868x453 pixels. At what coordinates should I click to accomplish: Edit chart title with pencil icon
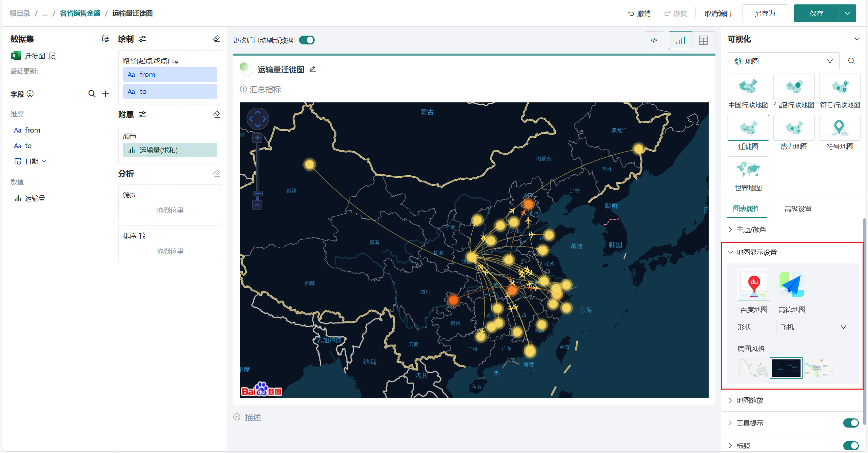pos(313,69)
